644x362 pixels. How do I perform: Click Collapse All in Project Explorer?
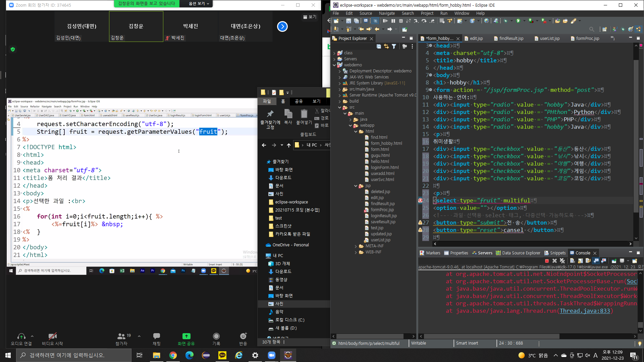(379, 47)
